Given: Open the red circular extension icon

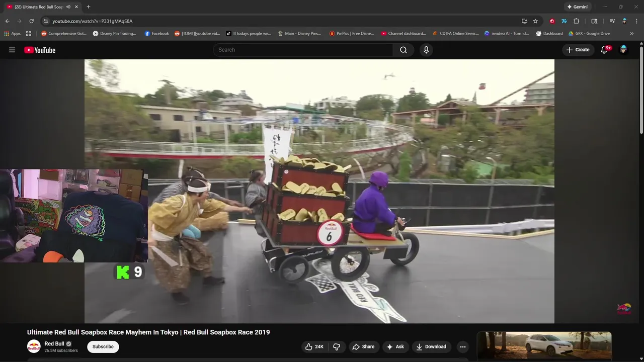Looking at the screenshot, I should (x=552, y=21).
